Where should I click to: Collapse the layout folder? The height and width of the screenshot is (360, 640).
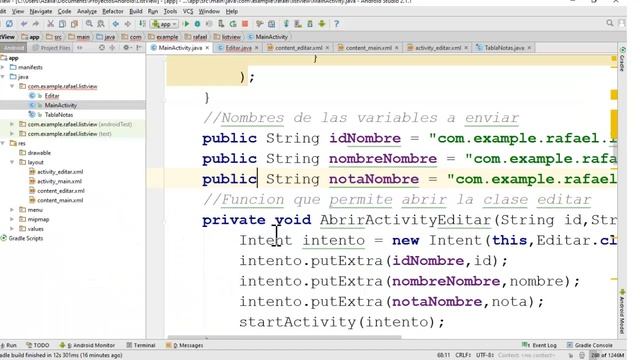(12, 162)
